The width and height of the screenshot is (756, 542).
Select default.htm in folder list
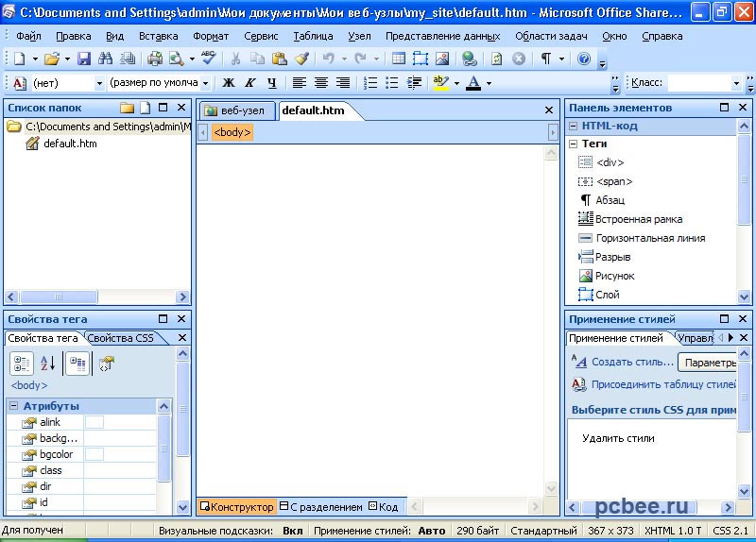pyautogui.click(x=70, y=144)
